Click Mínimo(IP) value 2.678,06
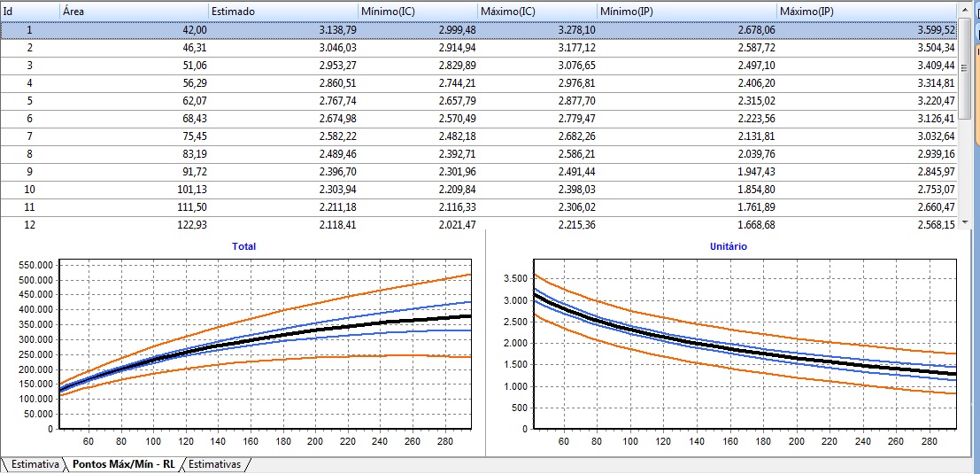This screenshot has width=980, height=474. pos(757,29)
